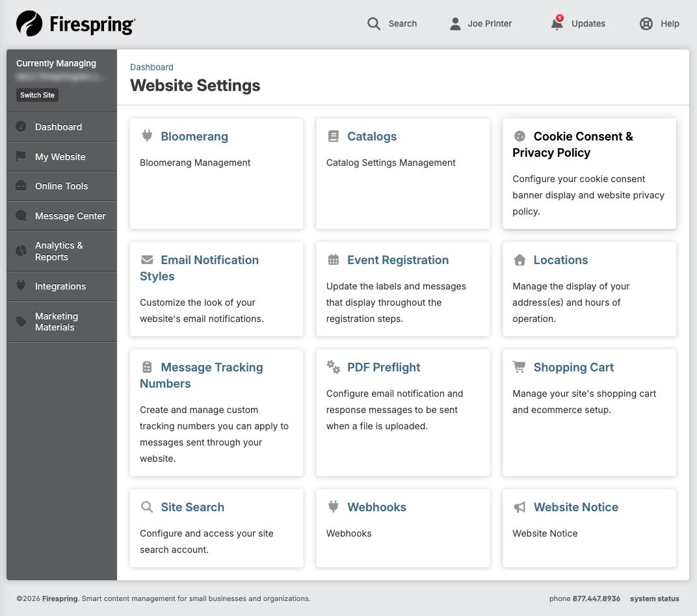697x616 pixels.
Task: Click the user profile silhouette icon
Action: (x=455, y=23)
